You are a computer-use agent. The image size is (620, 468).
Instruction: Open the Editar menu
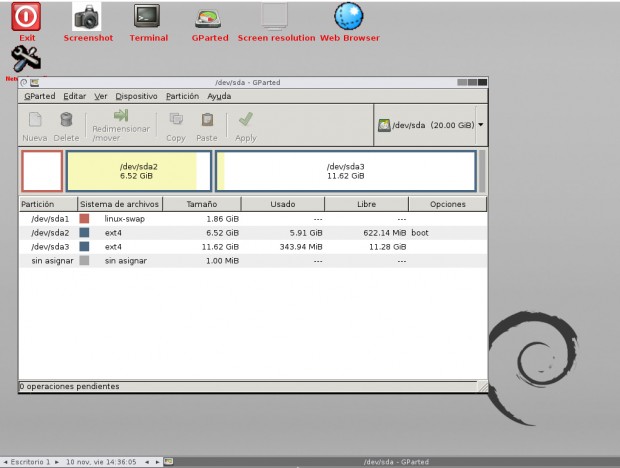point(75,96)
